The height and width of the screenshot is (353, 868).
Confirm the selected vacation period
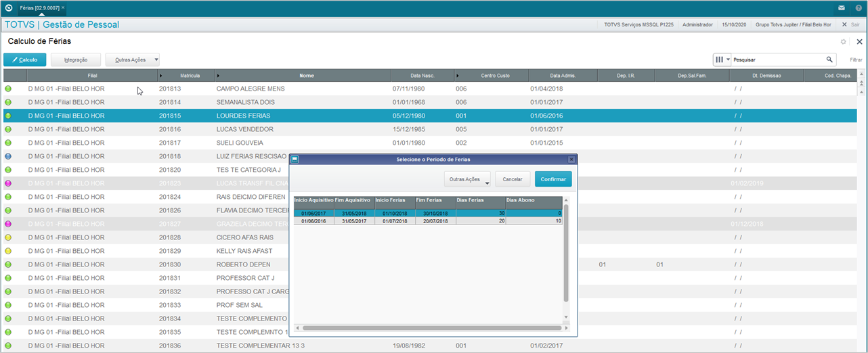[x=553, y=179]
